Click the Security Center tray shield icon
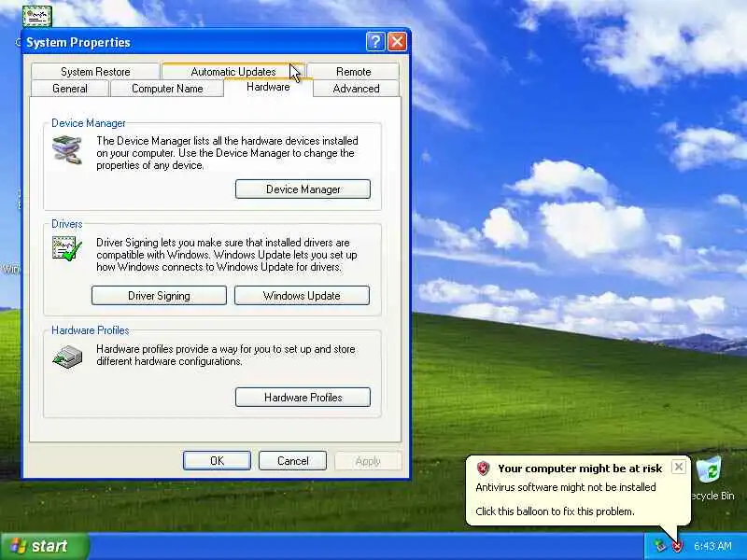 (x=678, y=546)
